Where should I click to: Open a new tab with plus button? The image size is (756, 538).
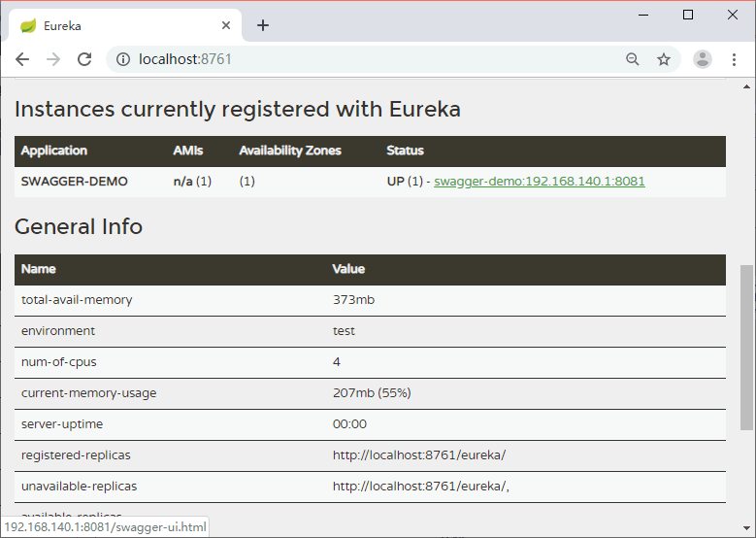[x=263, y=25]
